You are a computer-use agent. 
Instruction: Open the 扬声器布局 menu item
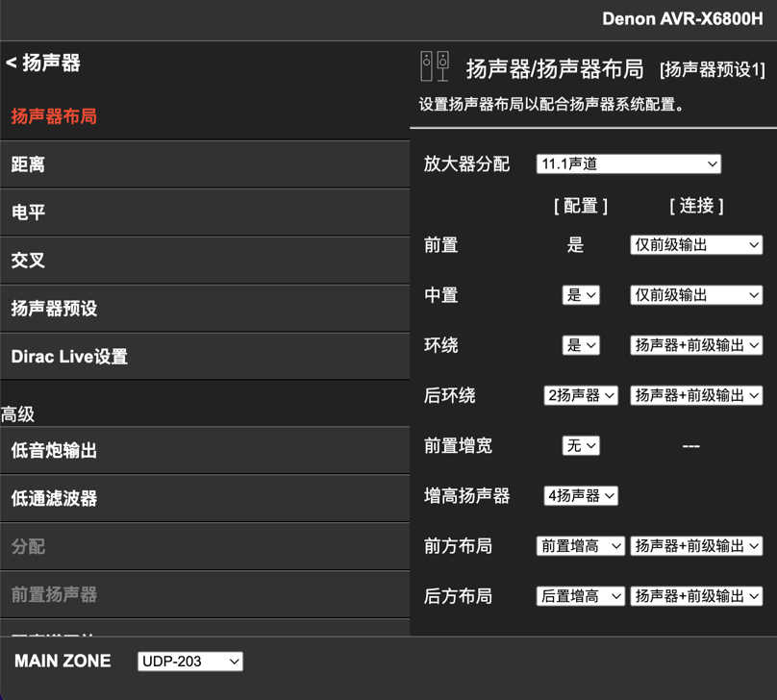pos(205,116)
